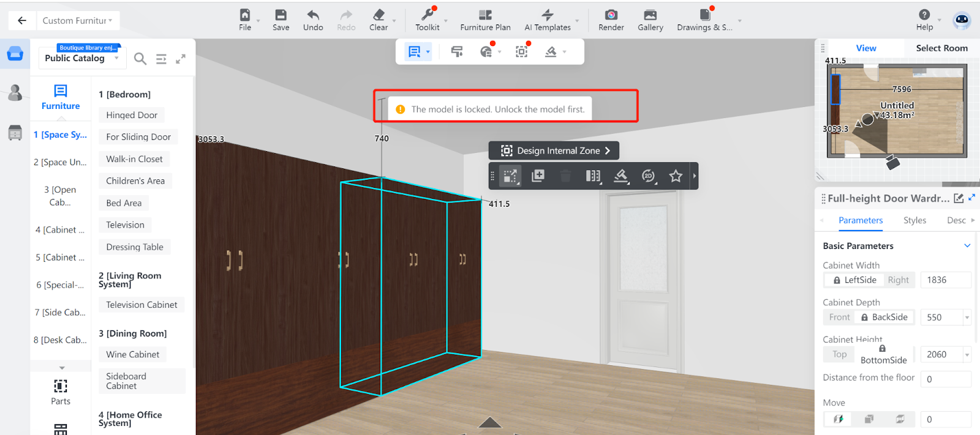Viewport: 980px width, 435px height.
Task: Toggle LeftSide lock for Cabinet Width
Action: pyautogui.click(x=854, y=280)
